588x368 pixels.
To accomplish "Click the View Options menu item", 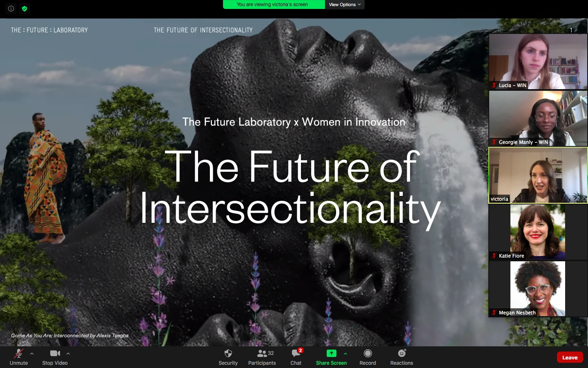I will 341,4.
